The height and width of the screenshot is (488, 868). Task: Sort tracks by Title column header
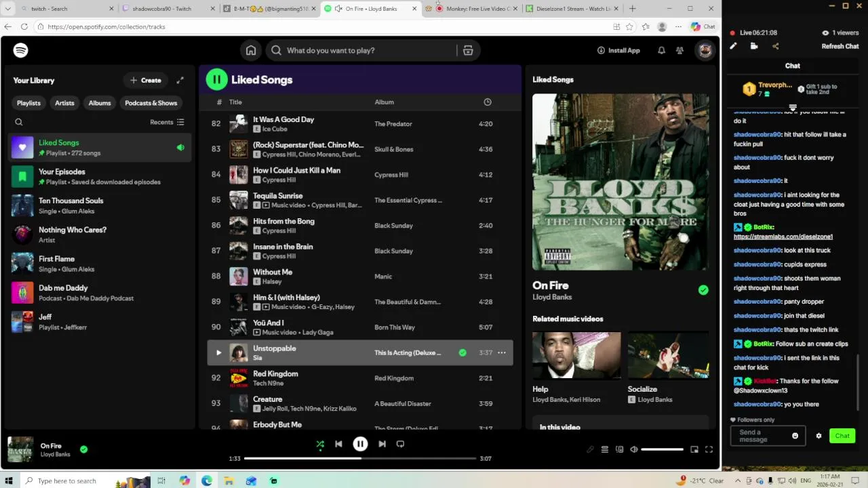pos(235,102)
